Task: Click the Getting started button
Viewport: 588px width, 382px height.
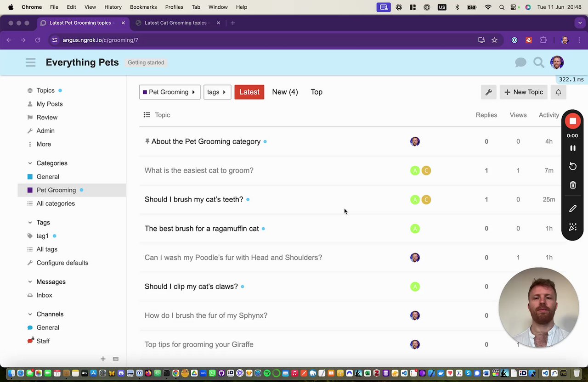Action: (x=146, y=62)
